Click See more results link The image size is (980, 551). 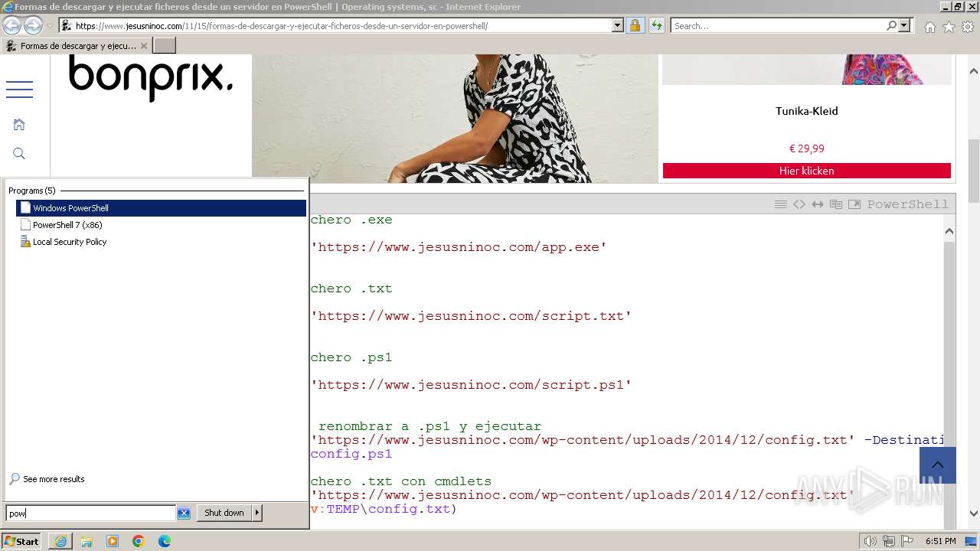54,479
